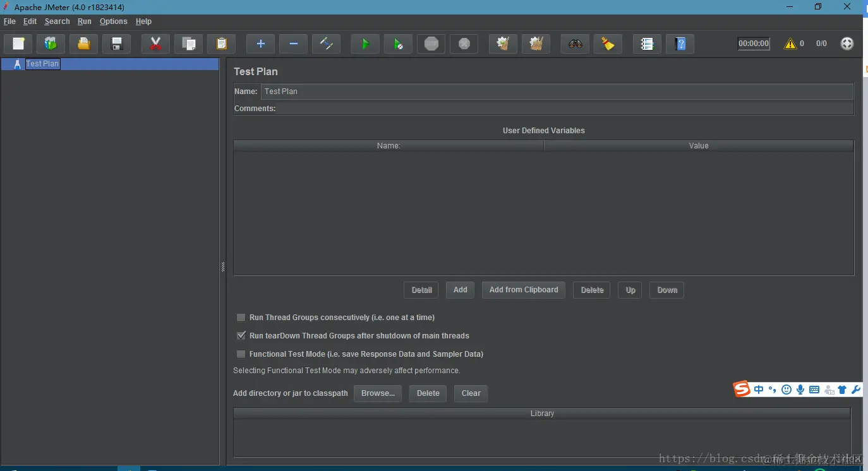Cut the selection with the scissors icon
This screenshot has height=471, width=868.
(155, 44)
